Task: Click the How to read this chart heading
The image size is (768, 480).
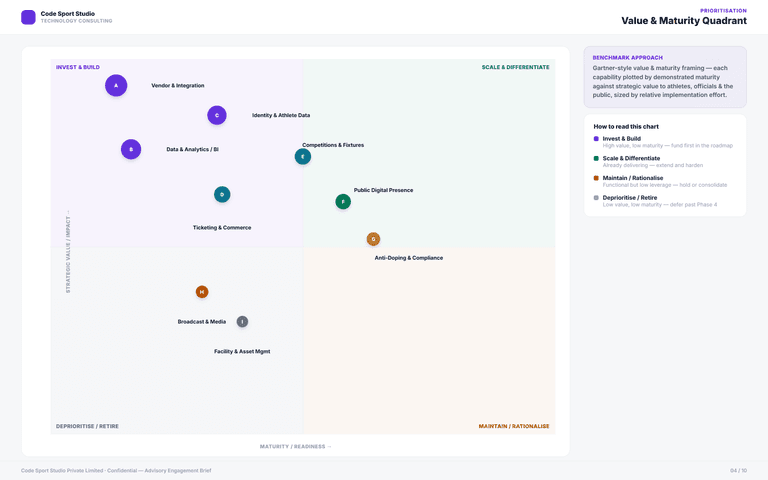Action: coord(626,126)
